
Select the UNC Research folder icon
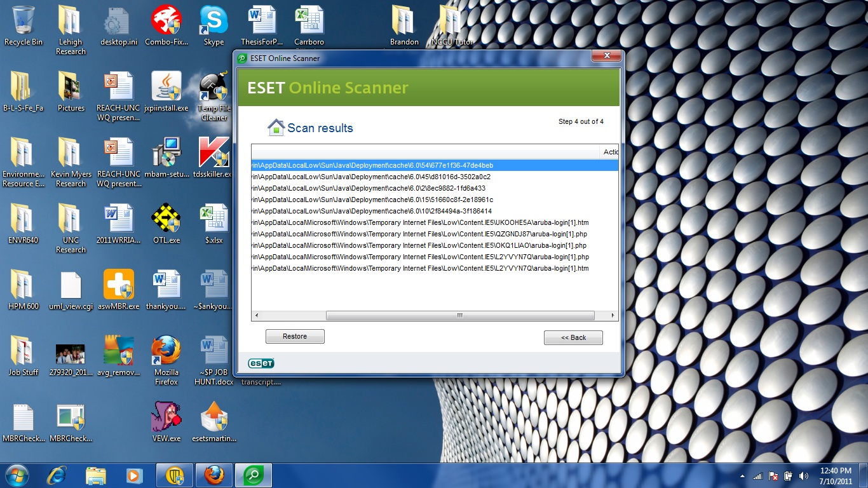coord(71,229)
